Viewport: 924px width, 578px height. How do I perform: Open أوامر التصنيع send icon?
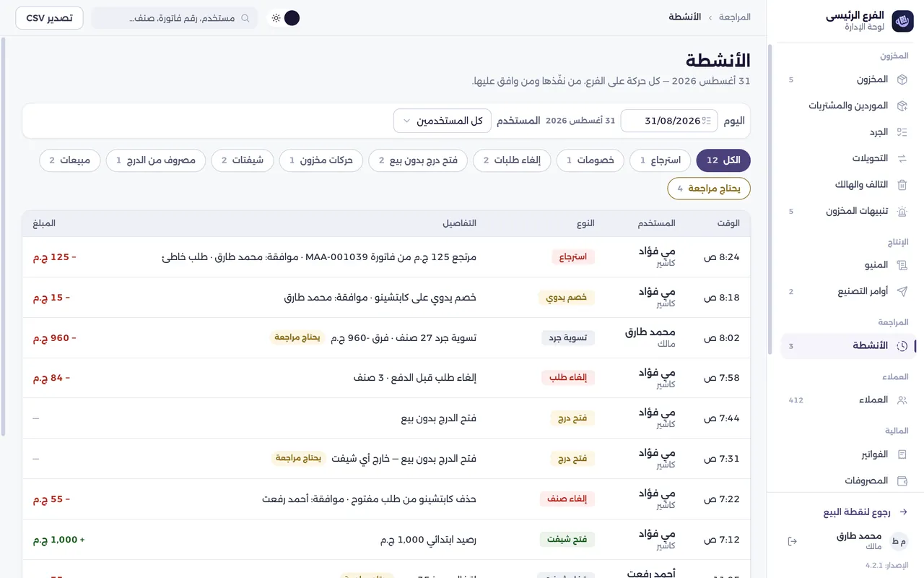[902, 291]
